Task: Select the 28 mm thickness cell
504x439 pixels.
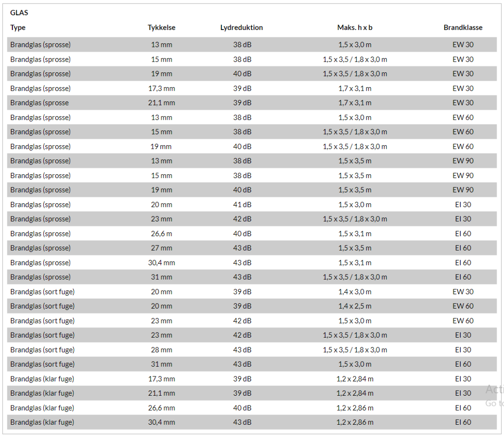Action: coord(161,350)
